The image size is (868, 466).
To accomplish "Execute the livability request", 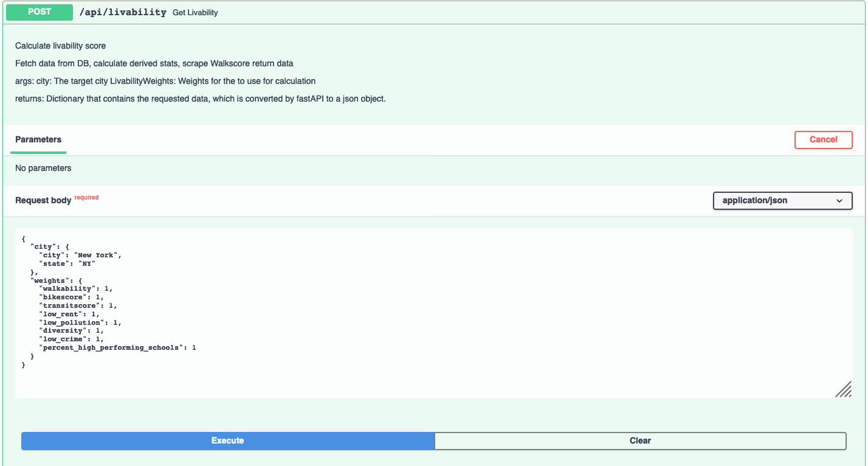I will tap(227, 440).
